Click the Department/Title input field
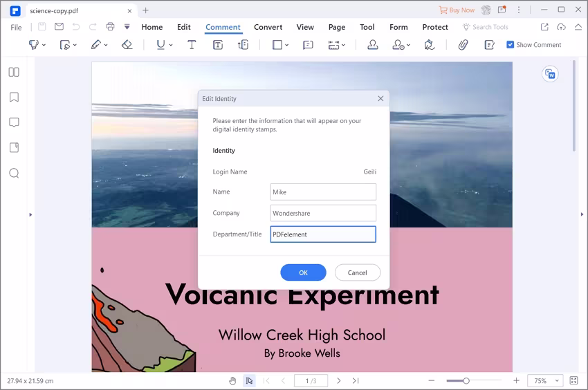The height and width of the screenshot is (390, 588). point(323,234)
